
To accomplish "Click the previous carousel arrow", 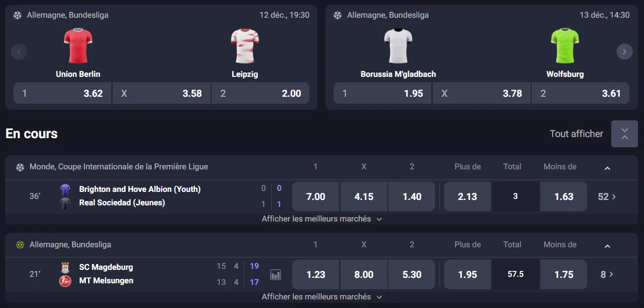I will [19, 52].
